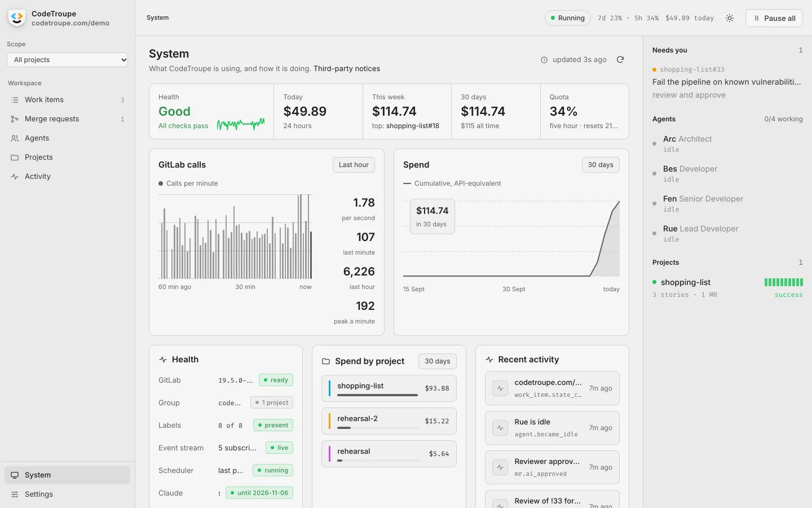812x508 pixels.
Task: Select agent Fen Senior Developer
Action: pyautogui.click(x=727, y=203)
